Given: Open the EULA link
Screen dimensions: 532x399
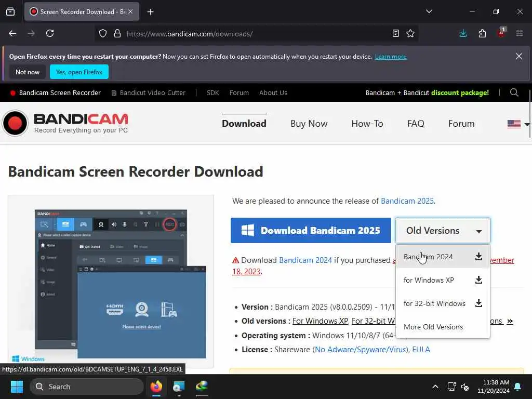Looking at the screenshot, I should pyautogui.click(x=421, y=350).
